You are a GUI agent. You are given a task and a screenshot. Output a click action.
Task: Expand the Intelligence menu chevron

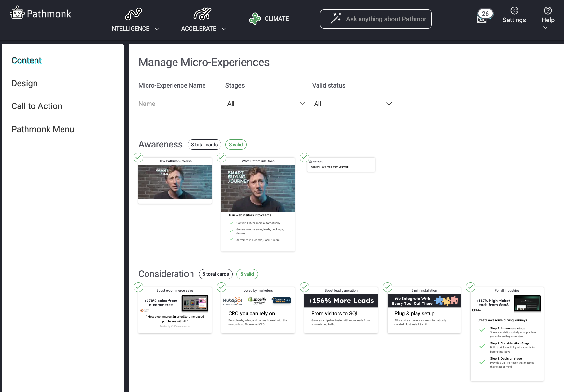tap(157, 29)
